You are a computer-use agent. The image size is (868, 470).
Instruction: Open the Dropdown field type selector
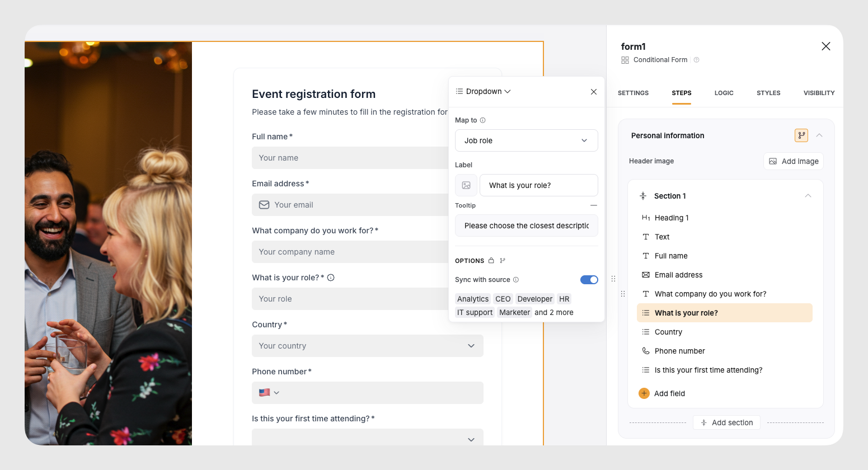484,91
